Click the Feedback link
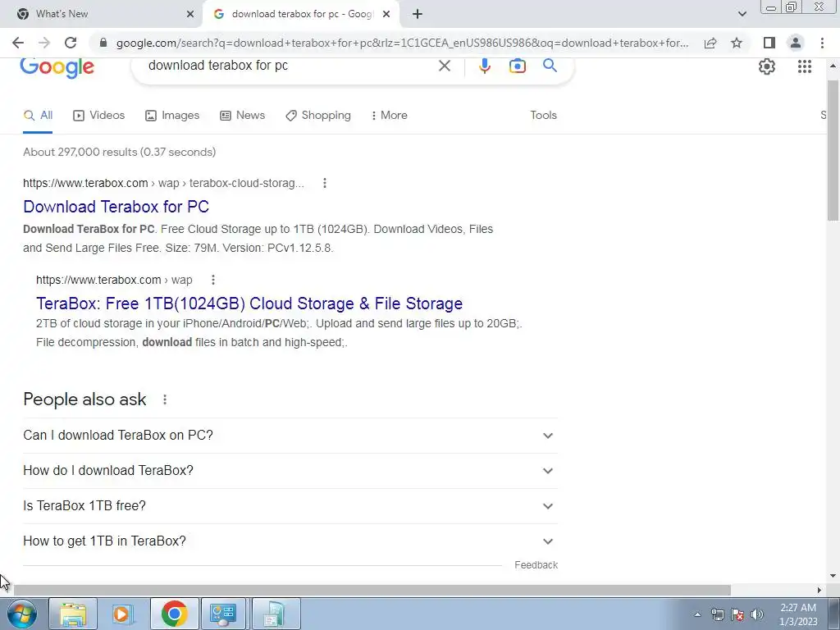Viewport: 840px width, 630px height. pyautogui.click(x=536, y=565)
